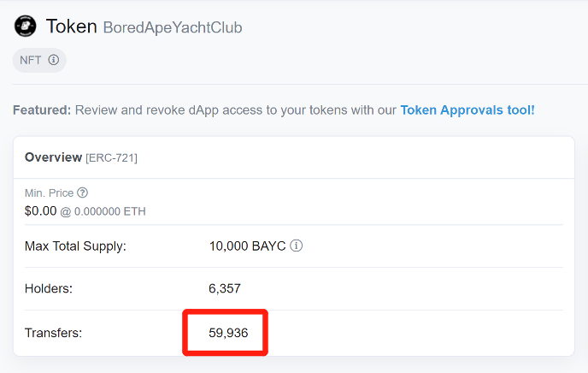Click the ERC-721 standard label
Screen dimensions: 588x373
click(111, 157)
